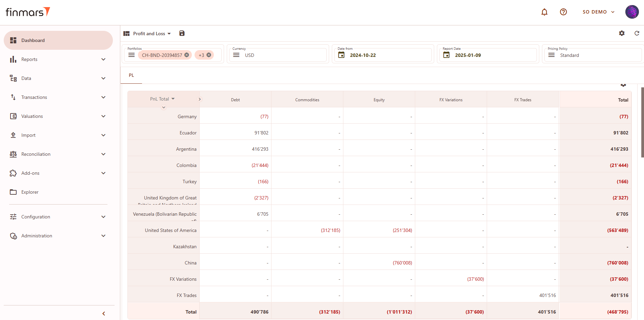This screenshot has height=320, width=644.
Task: Collapse the left sidebar
Action: click(x=104, y=314)
